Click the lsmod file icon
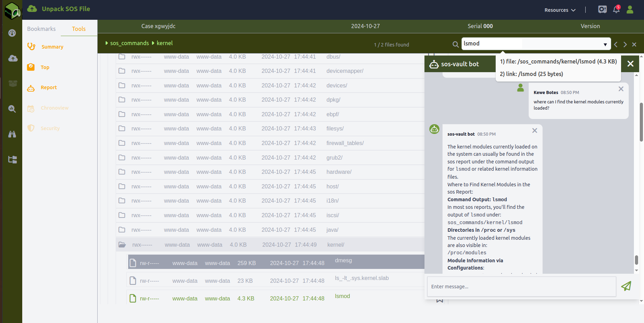 (133, 298)
